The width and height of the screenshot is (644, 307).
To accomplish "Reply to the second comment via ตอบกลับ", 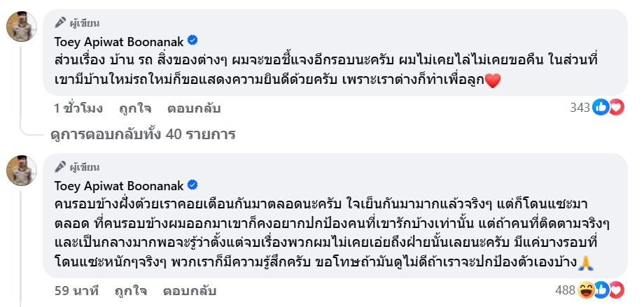I will click(x=190, y=290).
